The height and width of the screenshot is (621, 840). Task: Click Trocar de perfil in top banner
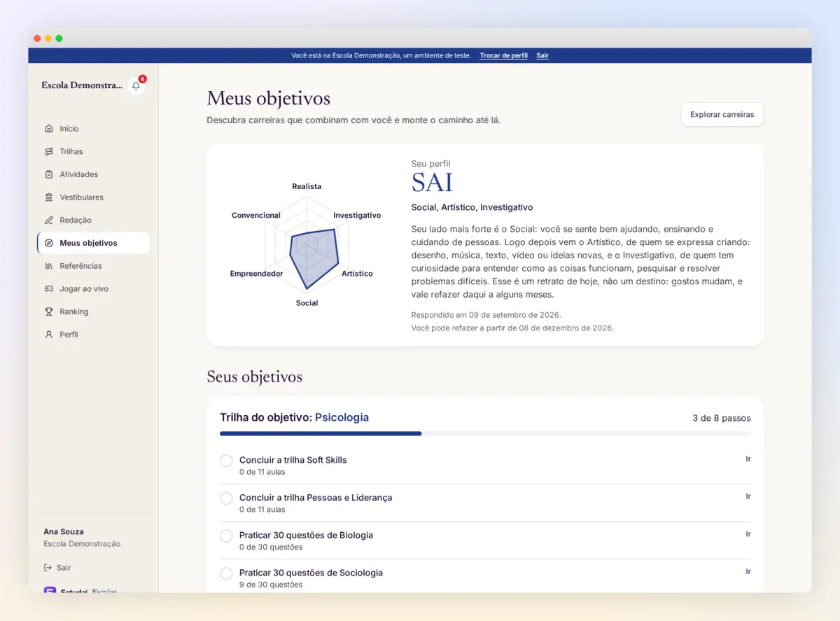coord(503,55)
